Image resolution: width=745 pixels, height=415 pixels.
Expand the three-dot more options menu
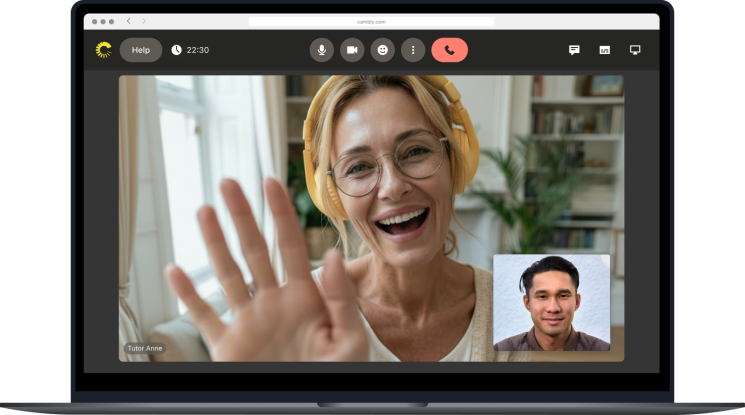[x=413, y=50]
